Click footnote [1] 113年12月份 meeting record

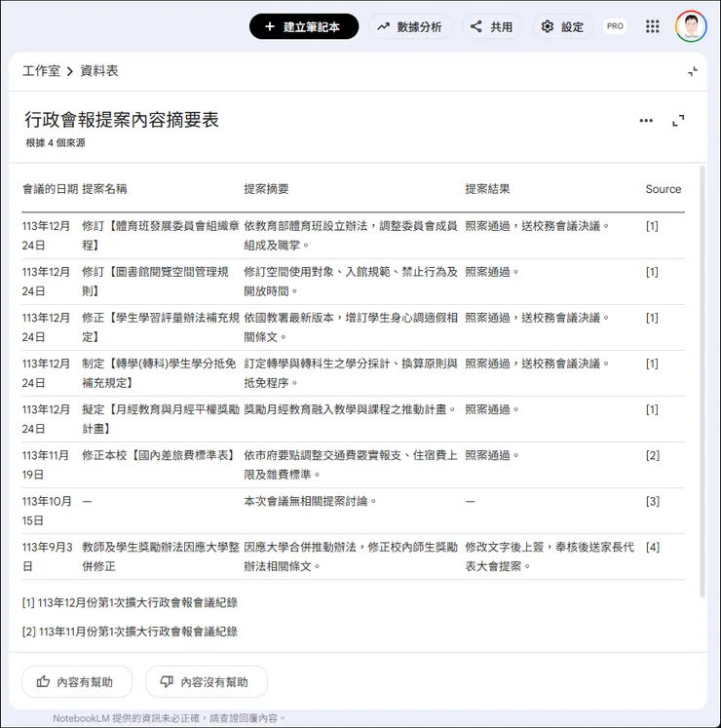(130, 602)
